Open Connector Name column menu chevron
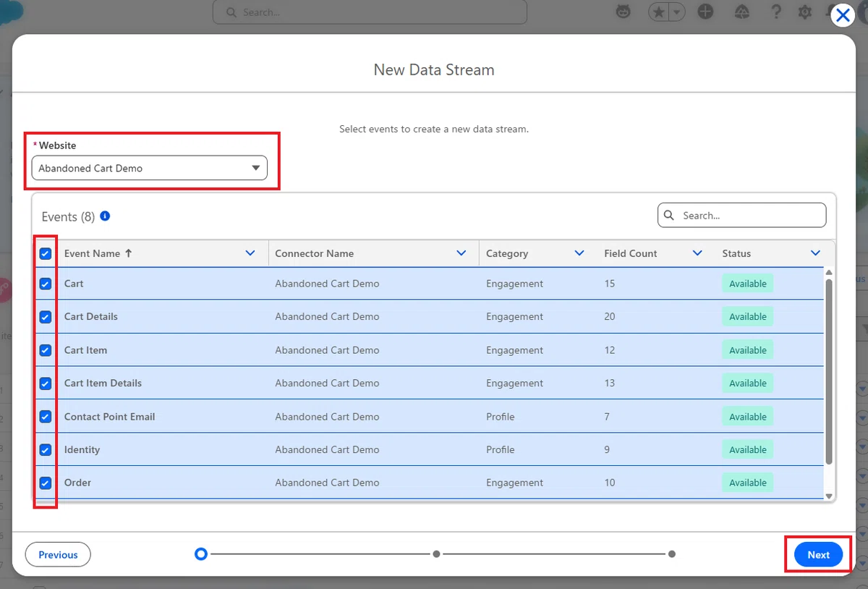 461,253
